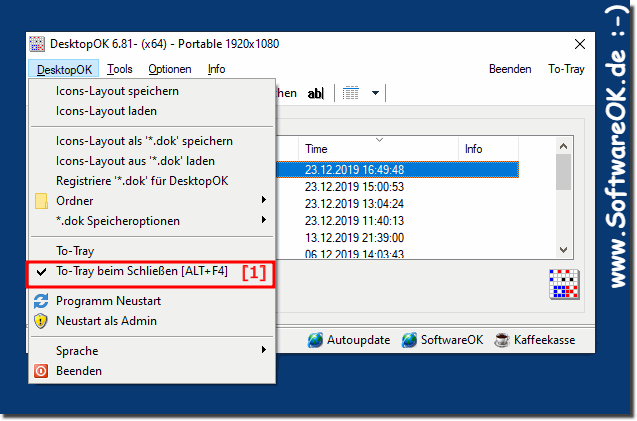Image resolution: width=637 pixels, height=421 pixels.
Task: Click the Neustart als Admin shield icon
Action: (41, 321)
